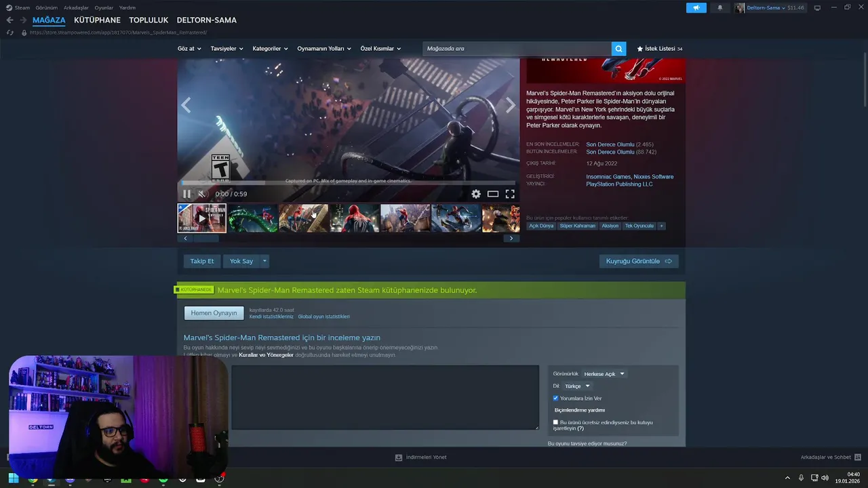The image size is (868, 488).
Task: Click the Hemen Oynayın button
Action: 214,313
